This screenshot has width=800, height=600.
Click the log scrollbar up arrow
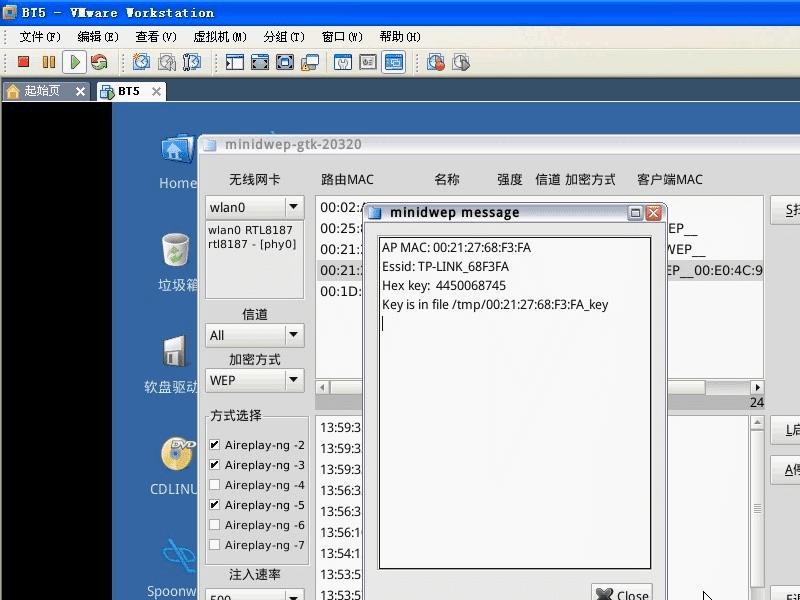click(757, 423)
